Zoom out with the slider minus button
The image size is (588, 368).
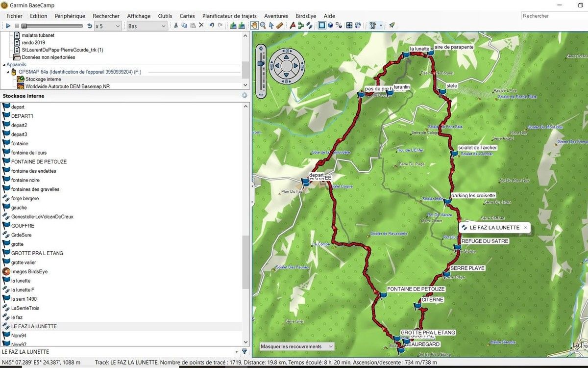click(x=261, y=94)
